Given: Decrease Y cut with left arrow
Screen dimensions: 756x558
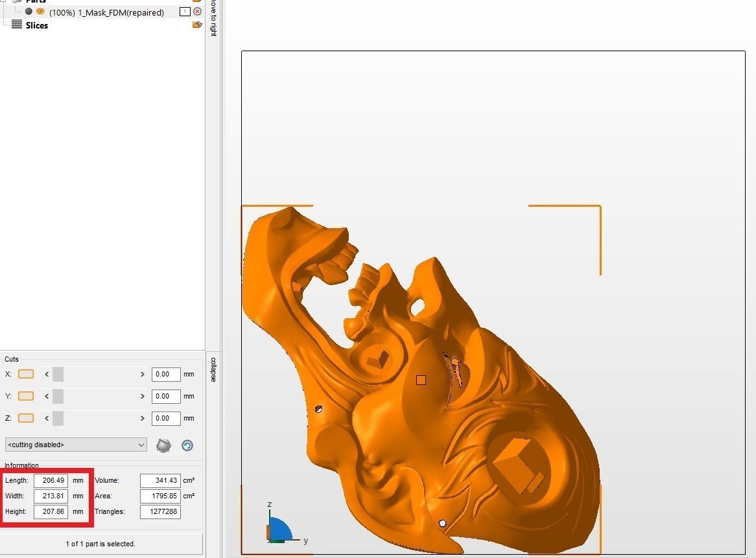Looking at the screenshot, I should pyautogui.click(x=46, y=396).
